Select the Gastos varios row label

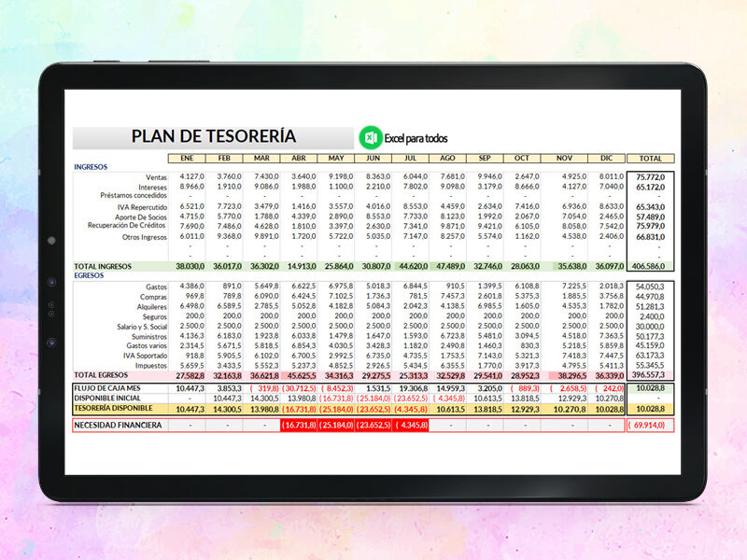click(147, 345)
